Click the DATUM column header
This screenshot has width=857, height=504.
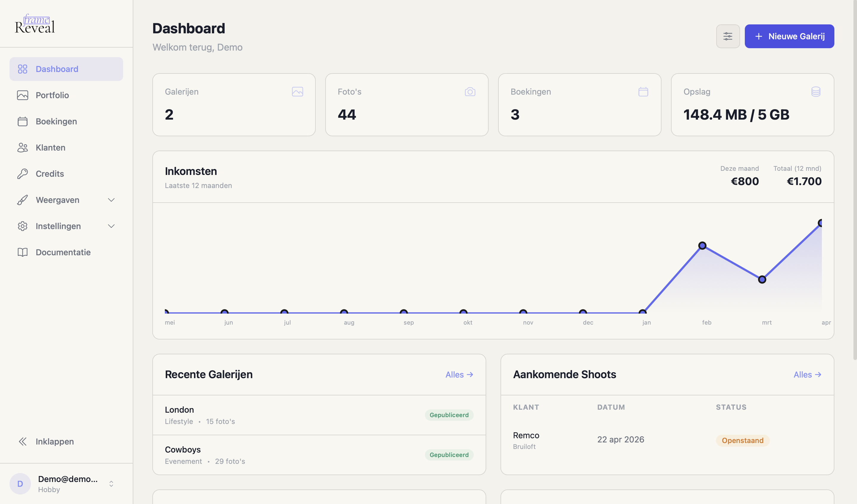click(x=611, y=407)
